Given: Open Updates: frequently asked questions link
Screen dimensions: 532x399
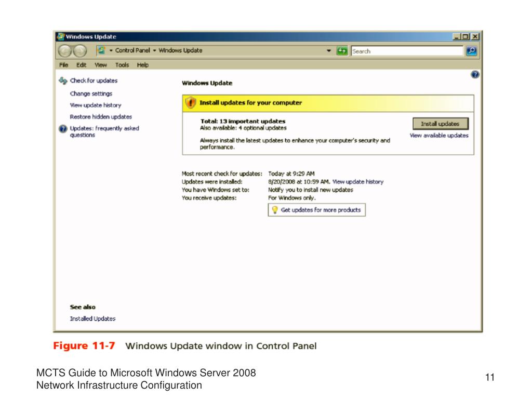Looking at the screenshot, I should tap(104, 131).
